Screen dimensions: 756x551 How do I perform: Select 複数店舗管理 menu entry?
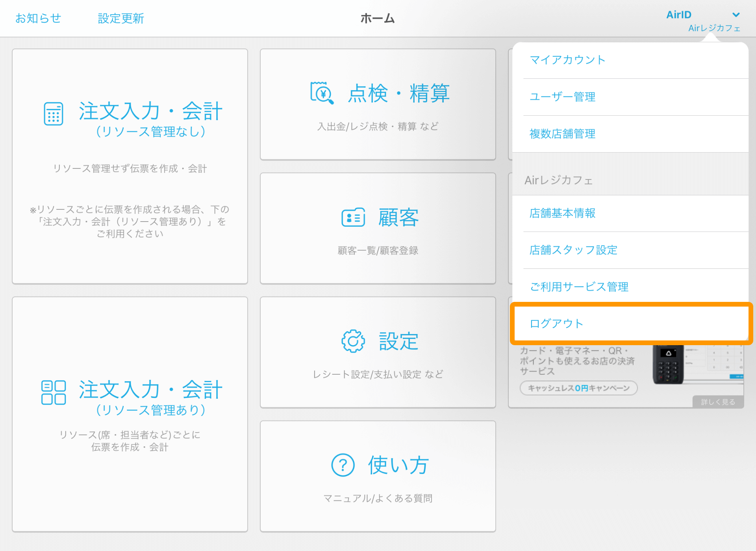point(630,134)
